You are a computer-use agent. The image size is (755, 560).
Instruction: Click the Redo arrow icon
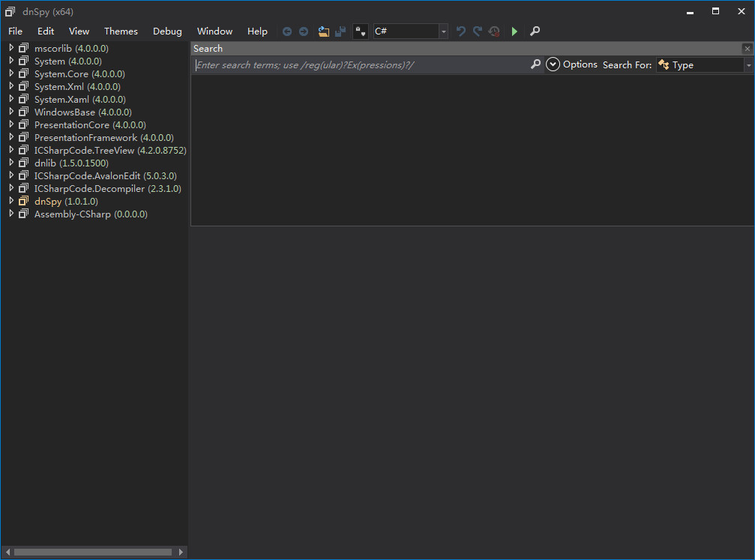(477, 31)
